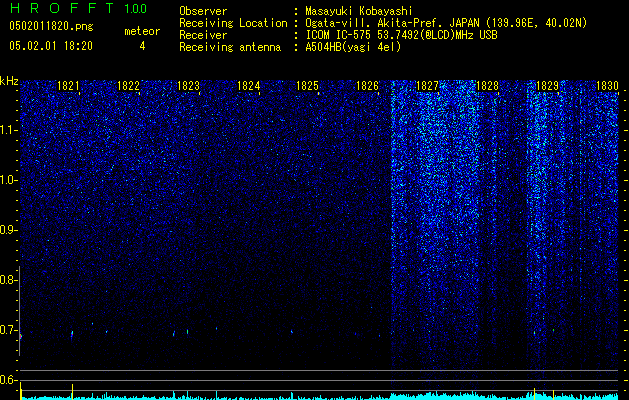
Task: Select the Ogata-vill. Akita-Pref. JAPAN location text
Action: pos(446,23)
